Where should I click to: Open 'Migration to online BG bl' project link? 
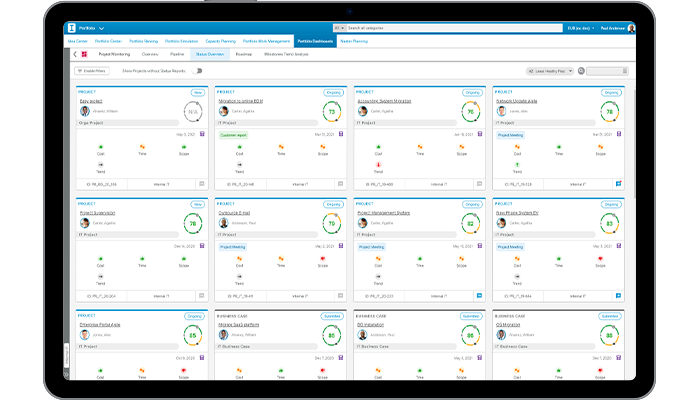point(241,101)
